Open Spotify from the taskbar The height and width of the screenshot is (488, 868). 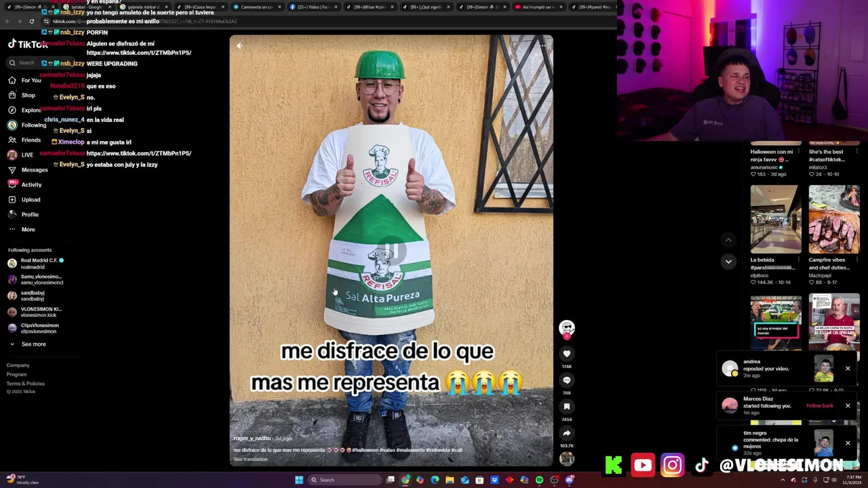[539, 480]
